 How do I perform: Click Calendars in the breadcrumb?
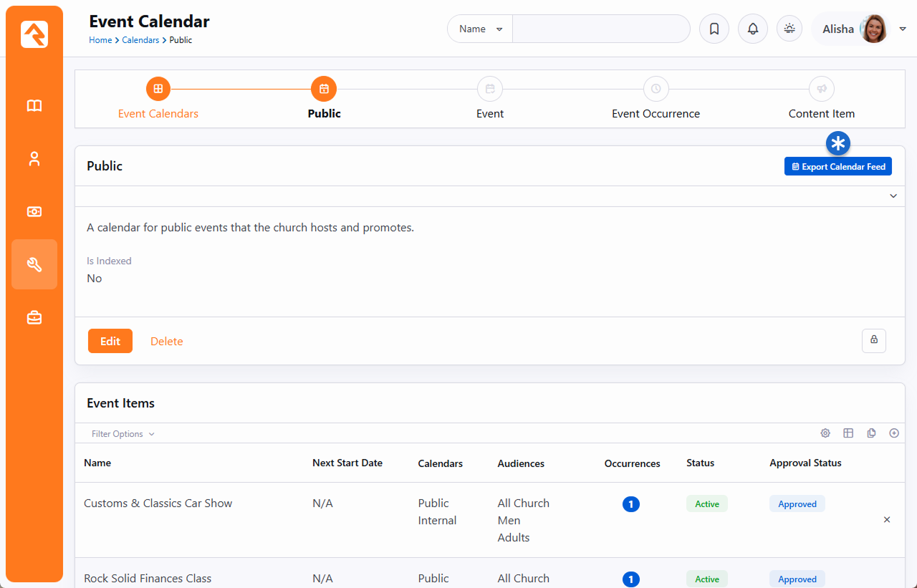click(140, 40)
